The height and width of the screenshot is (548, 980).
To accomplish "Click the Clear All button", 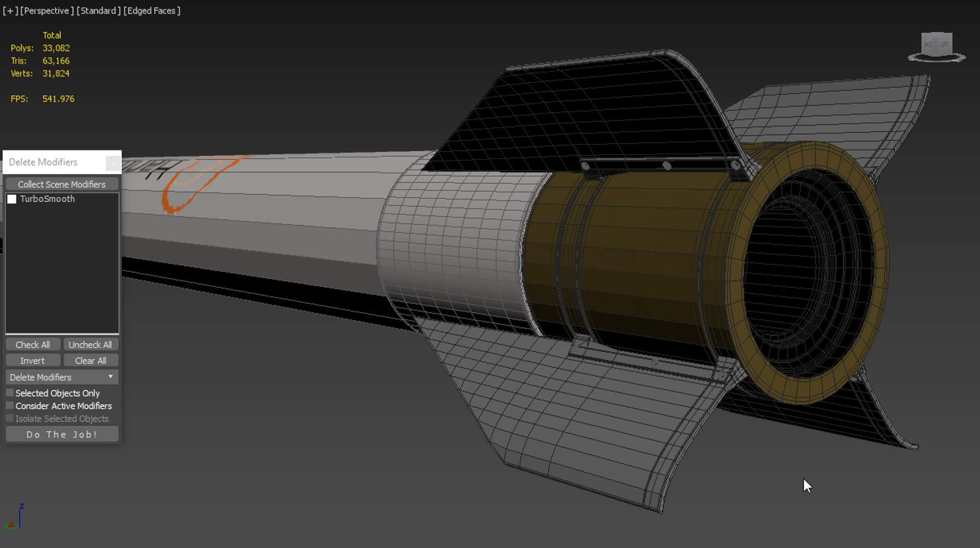I will tap(90, 361).
